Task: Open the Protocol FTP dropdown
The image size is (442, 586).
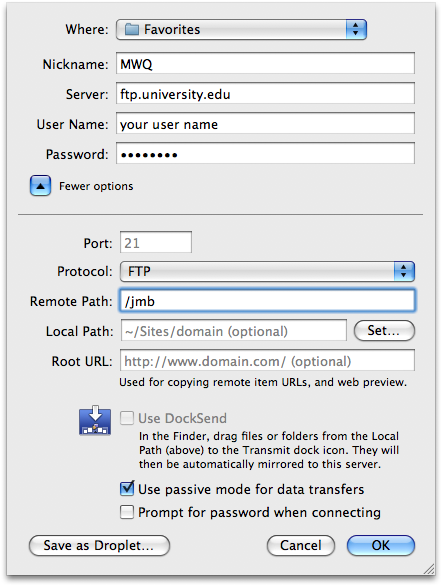Action: [x=267, y=271]
